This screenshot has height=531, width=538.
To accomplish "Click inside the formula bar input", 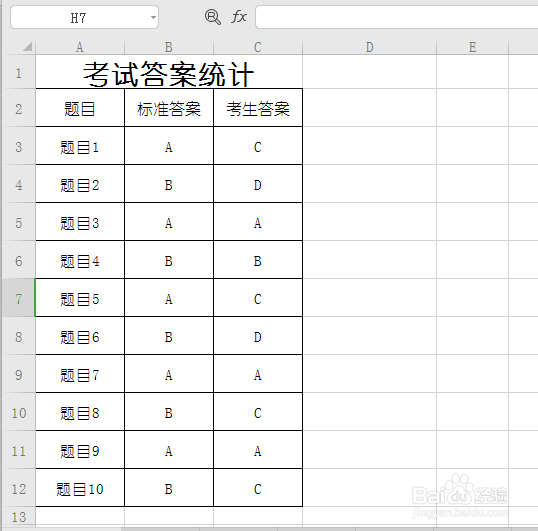I will 397,17.
